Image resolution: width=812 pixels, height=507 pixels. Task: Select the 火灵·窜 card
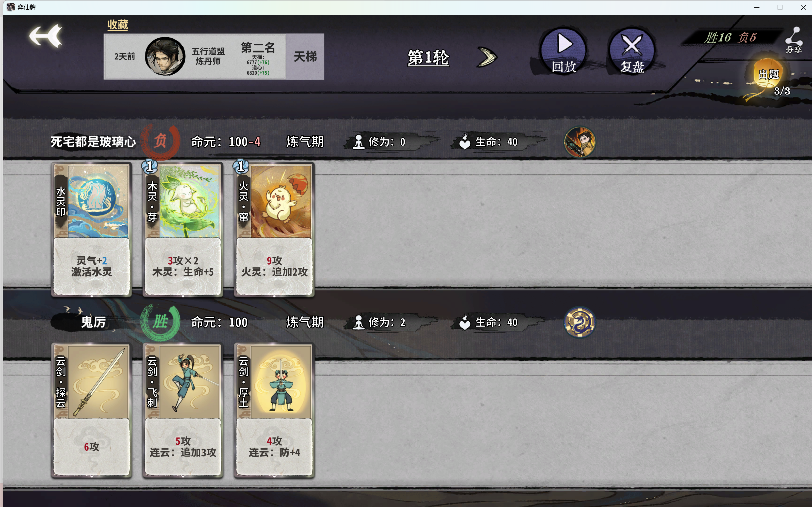274,230
